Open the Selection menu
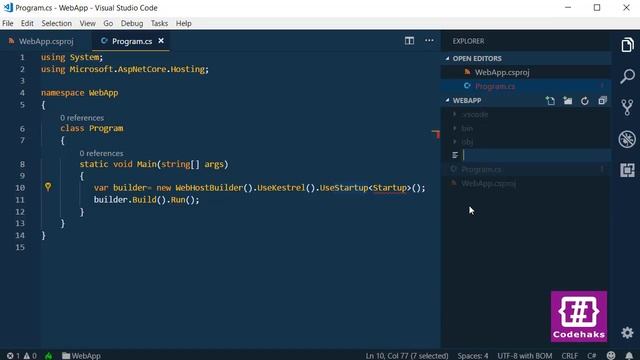Image resolution: width=640 pixels, height=360 pixels. coord(56,23)
